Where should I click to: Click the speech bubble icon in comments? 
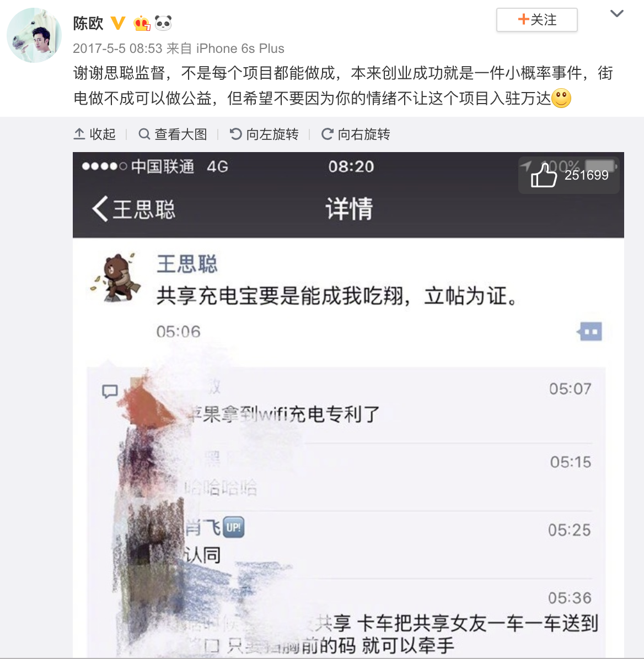pyautogui.click(x=110, y=391)
